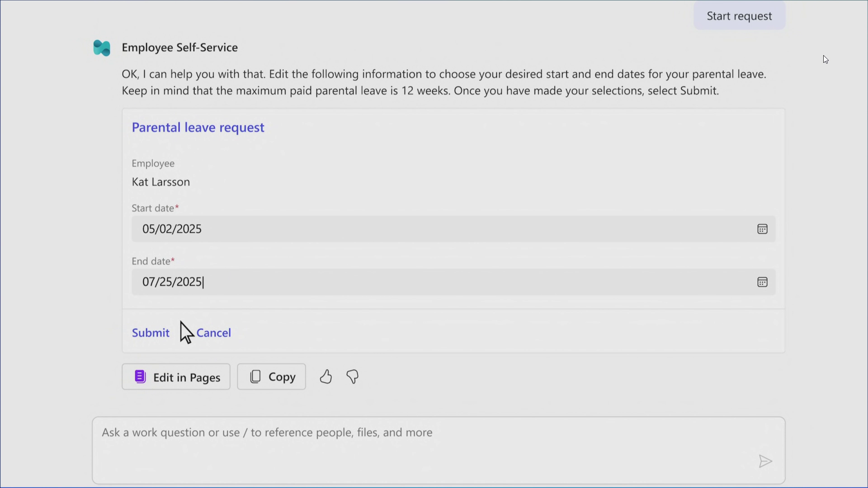Give the response a thumbs up
This screenshot has height=488, width=868.
coord(325,377)
